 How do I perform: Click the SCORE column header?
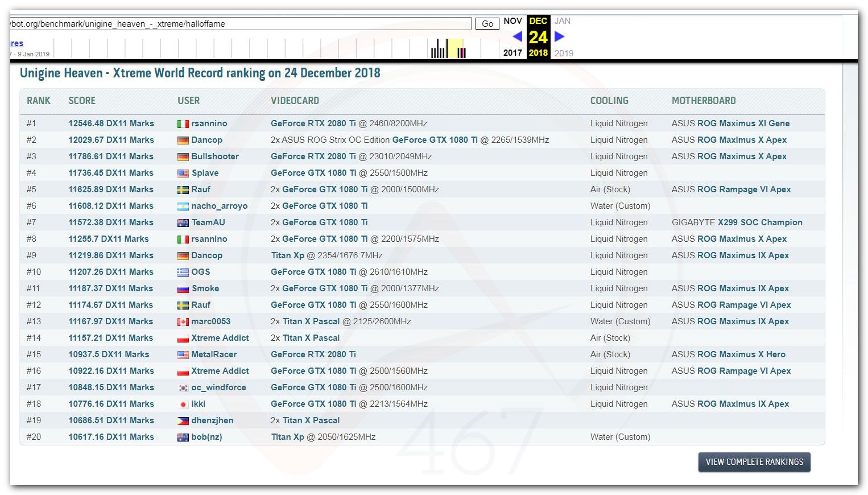point(82,101)
